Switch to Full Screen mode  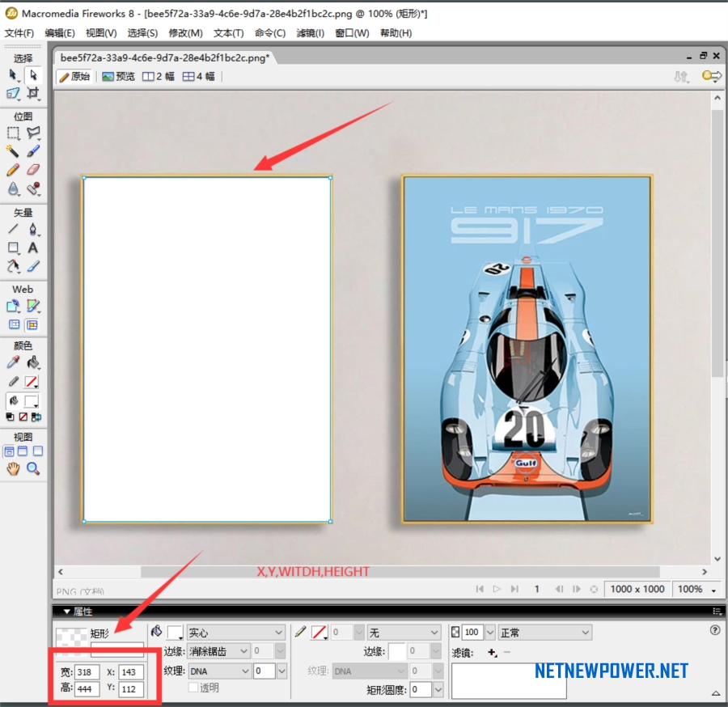(x=37, y=451)
